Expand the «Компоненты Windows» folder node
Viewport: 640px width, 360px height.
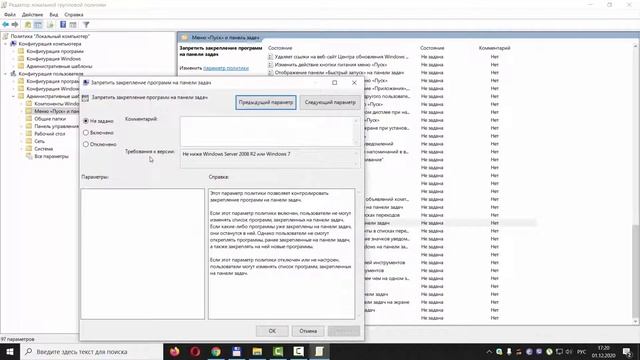click(21, 104)
